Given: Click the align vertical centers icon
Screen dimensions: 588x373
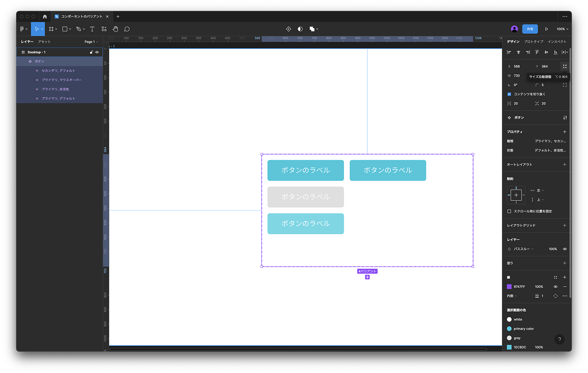Looking at the screenshot, I should (546, 52).
